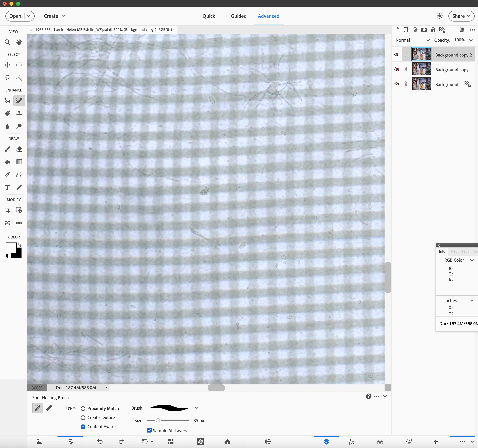Select the Lasso tool
Screen dimensions: 478x448
click(x=7, y=78)
